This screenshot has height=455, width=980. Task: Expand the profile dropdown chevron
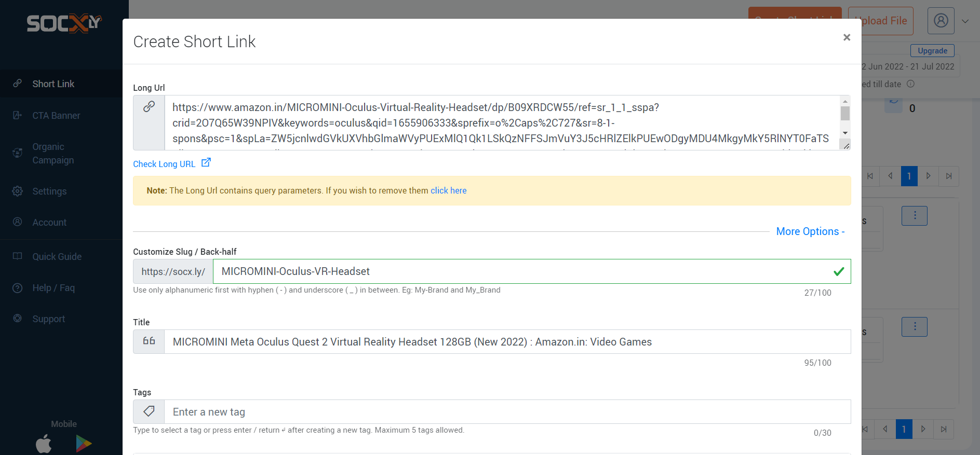pos(965,21)
